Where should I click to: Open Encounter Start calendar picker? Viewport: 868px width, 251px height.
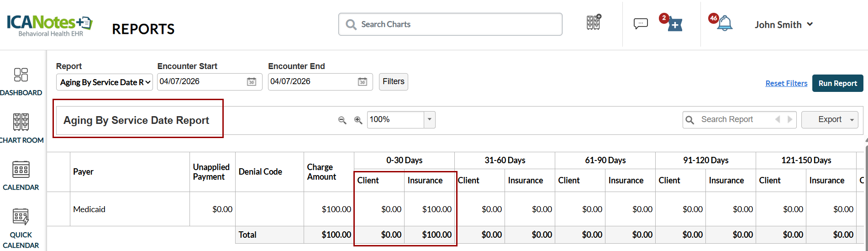[252, 82]
